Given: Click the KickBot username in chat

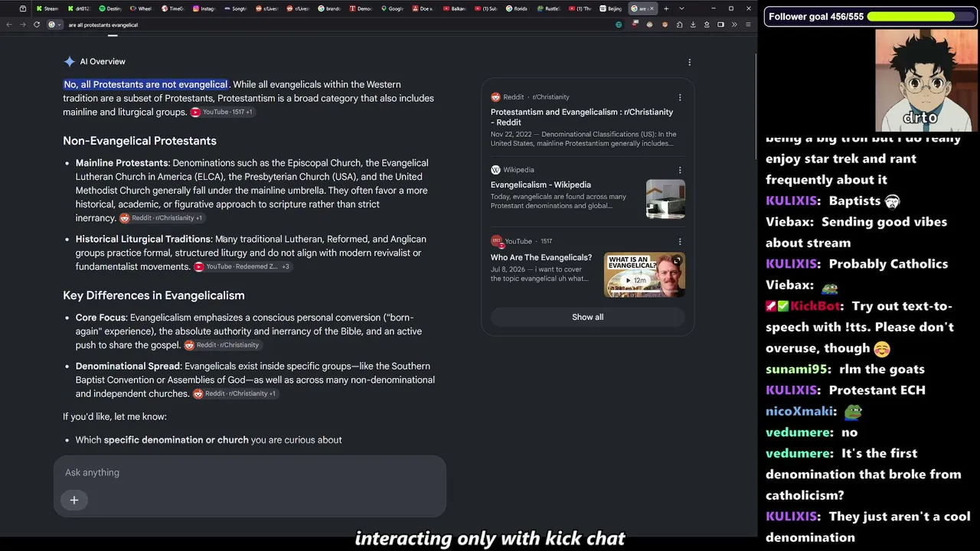Looking at the screenshot, I should tap(815, 306).
